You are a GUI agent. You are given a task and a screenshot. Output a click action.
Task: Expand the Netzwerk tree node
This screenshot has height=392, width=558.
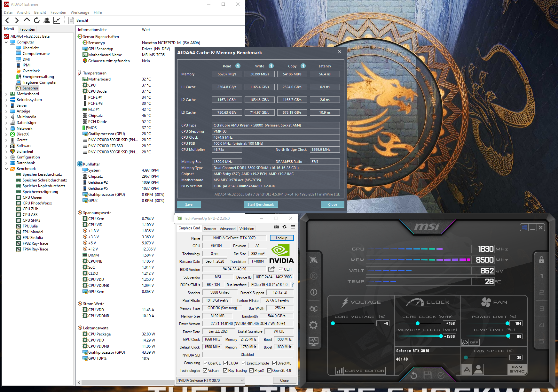pos(6,128)
